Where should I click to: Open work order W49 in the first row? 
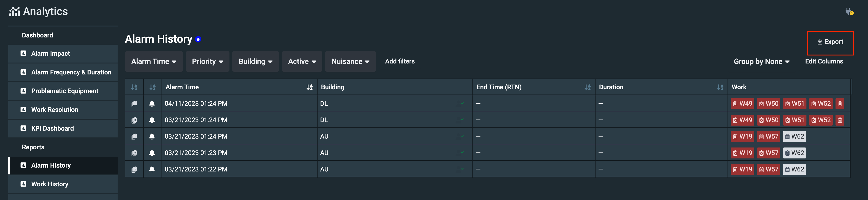pyautogui.click(x=742, y=103)
